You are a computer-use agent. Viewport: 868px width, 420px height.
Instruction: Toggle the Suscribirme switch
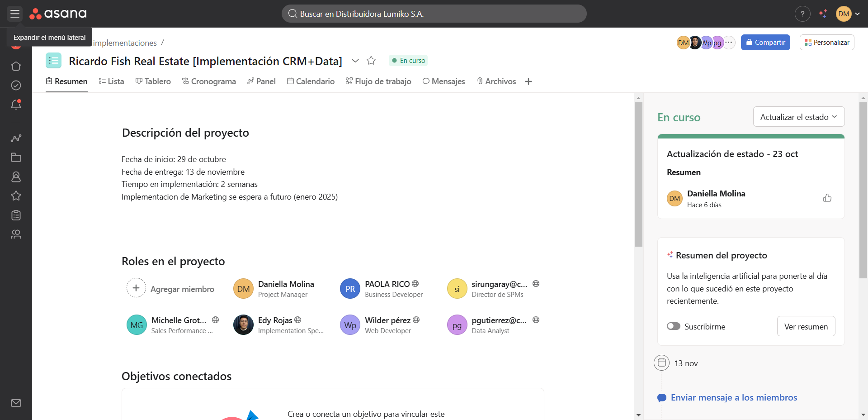674,326
